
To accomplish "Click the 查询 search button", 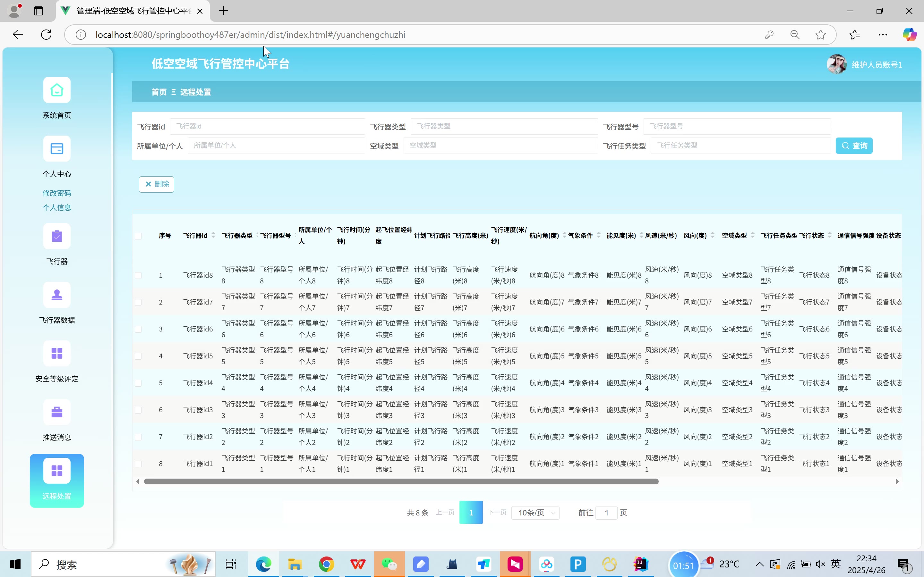I will tap(854, 146).
